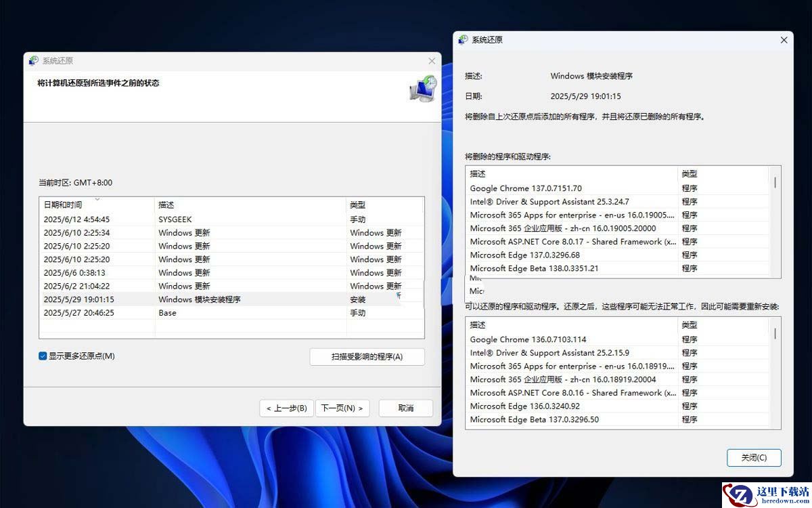Click Microsoft Edge Beta 138.0.3351.21 row

pos(617,268)
